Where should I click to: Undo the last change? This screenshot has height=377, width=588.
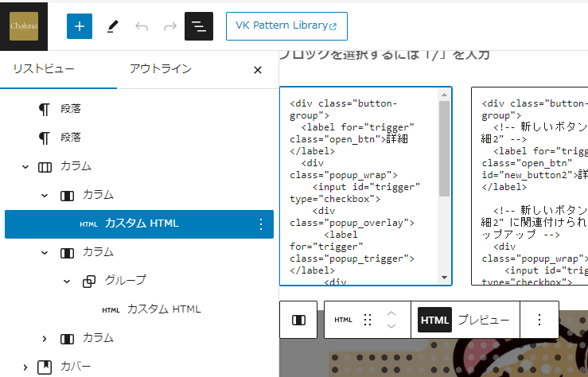click(142, 26)
